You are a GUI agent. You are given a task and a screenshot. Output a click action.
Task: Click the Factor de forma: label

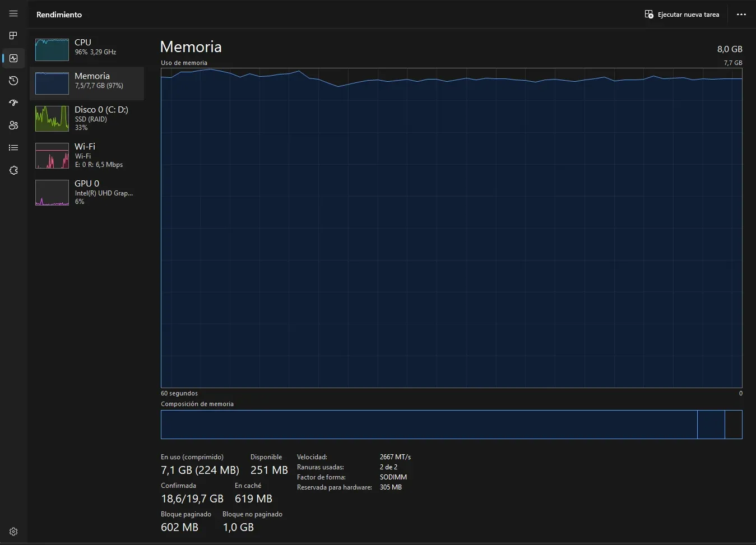pyautogui.click(x=321, y=477)
